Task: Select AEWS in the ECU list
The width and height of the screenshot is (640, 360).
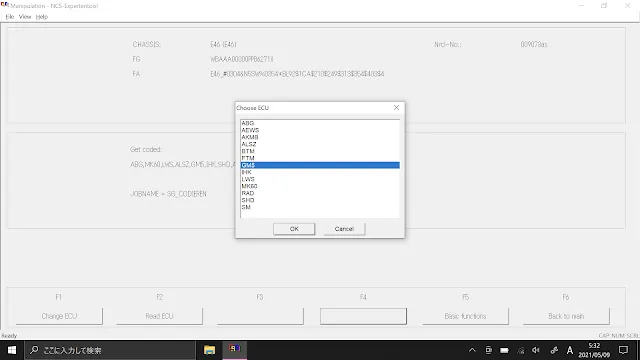Action: pos(320,130)
